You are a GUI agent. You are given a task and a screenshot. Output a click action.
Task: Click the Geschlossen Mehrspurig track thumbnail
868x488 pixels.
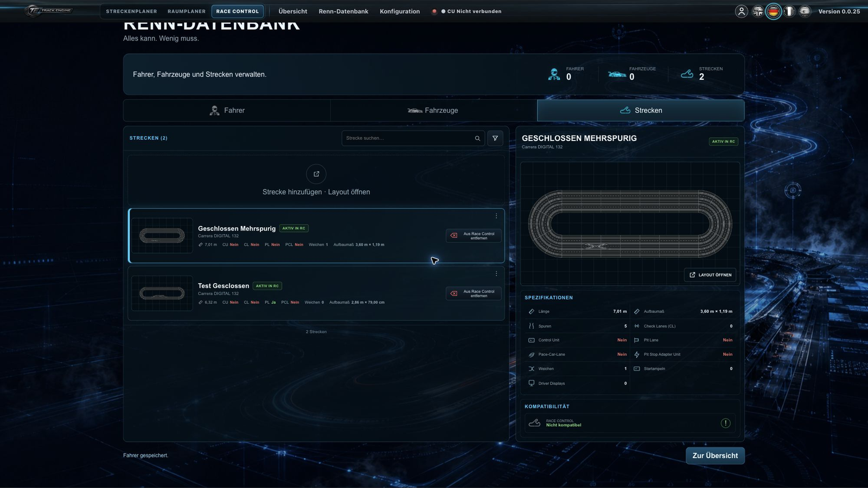click(x=162, y=235)
